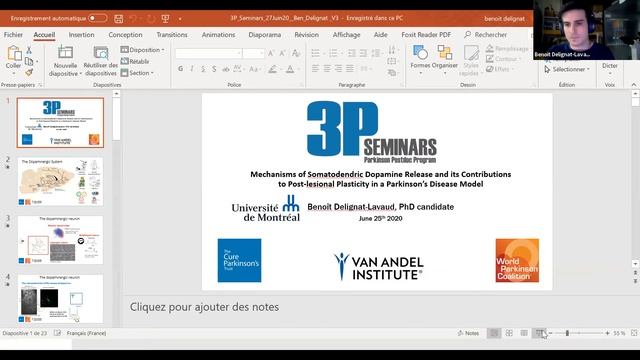Open the Coller dropdown arrow
This screenshot has height=360, width=640.
pyautogui.click(x=13, y=73)
